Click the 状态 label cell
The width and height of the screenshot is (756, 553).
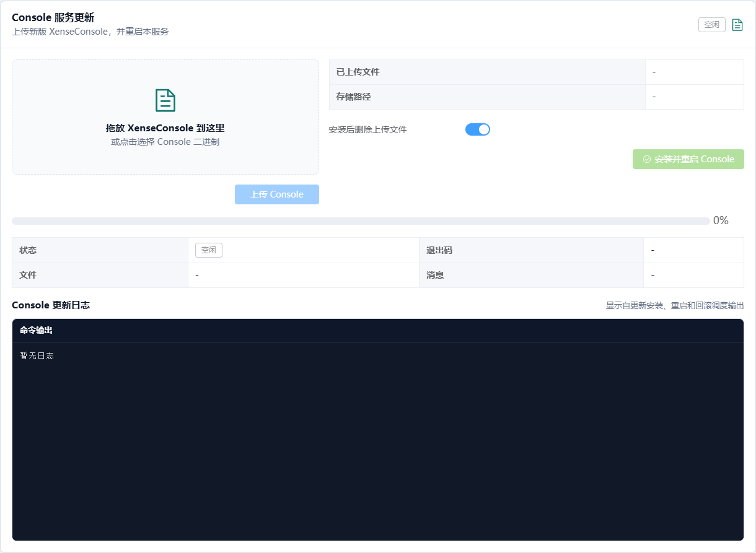[100, 250]
